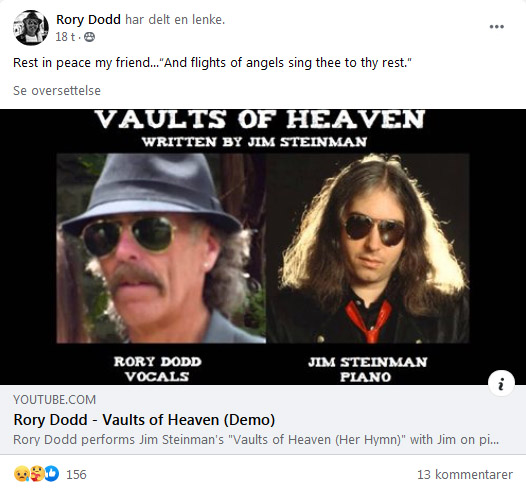The image size is (526, 492).
Task: Open Rory Dodd's profile picture avatar
Action: (x=31, y=27)
